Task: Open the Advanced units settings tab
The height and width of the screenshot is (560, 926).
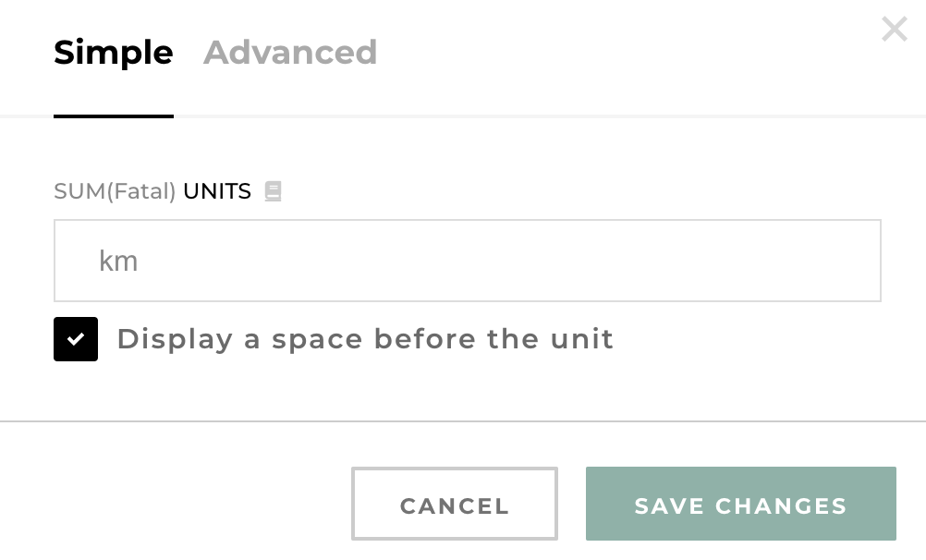Action: [x=290, y=53]
